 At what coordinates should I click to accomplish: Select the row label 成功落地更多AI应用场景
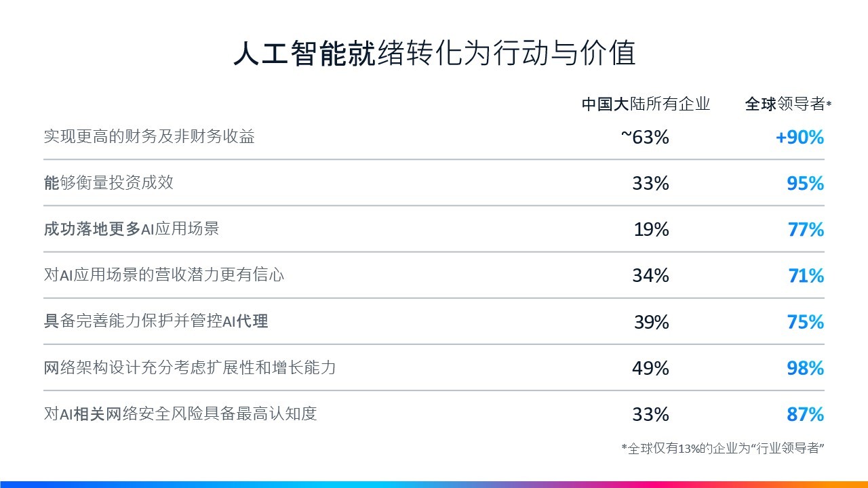[x=132, y=228]
